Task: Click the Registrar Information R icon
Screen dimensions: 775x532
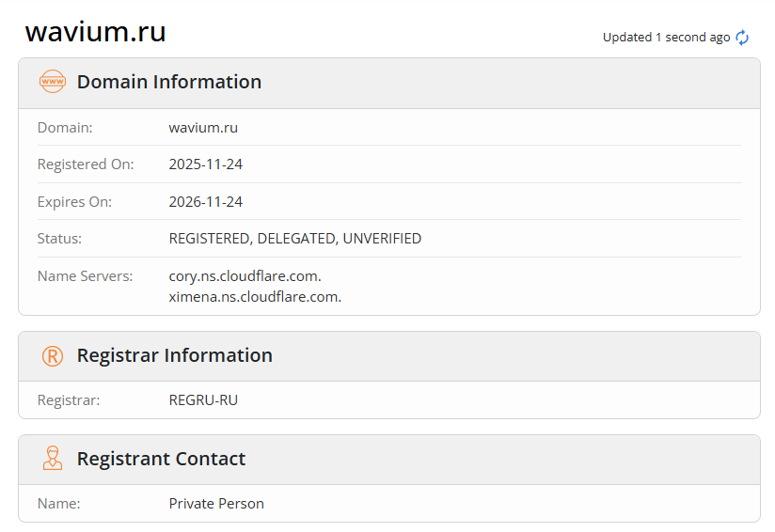Action: (53, 355)
